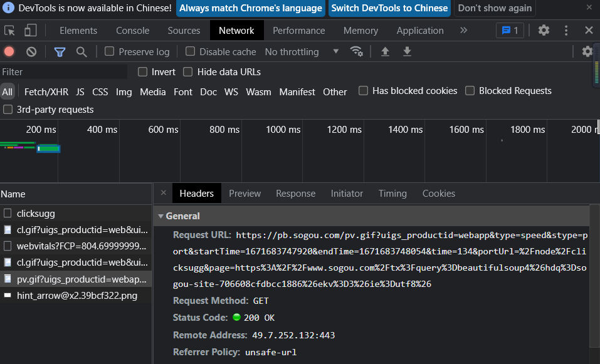Open network conditions wifi icon

coord(356,51)
